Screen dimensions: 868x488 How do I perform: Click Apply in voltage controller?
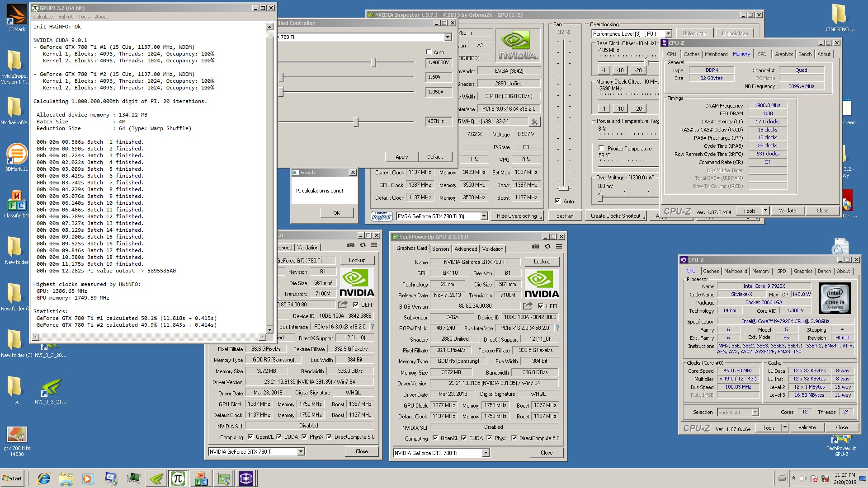click(401, 157)
